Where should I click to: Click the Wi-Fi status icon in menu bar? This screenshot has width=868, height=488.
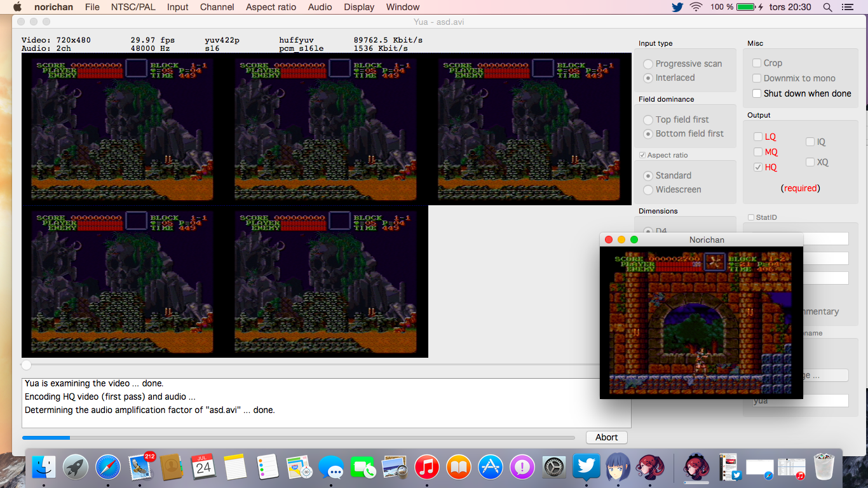(x=696, y=7)
